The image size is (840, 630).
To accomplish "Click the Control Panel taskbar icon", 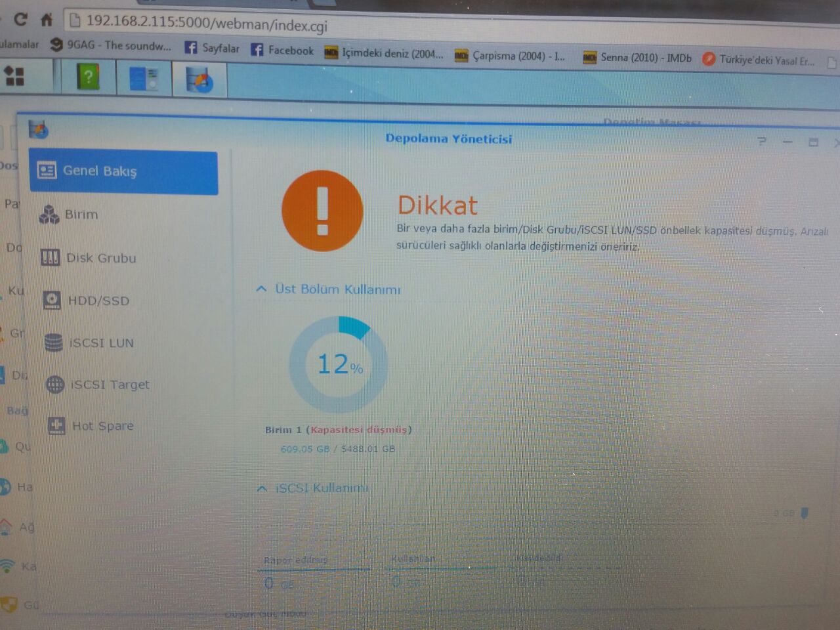I will tap(144, 79).
